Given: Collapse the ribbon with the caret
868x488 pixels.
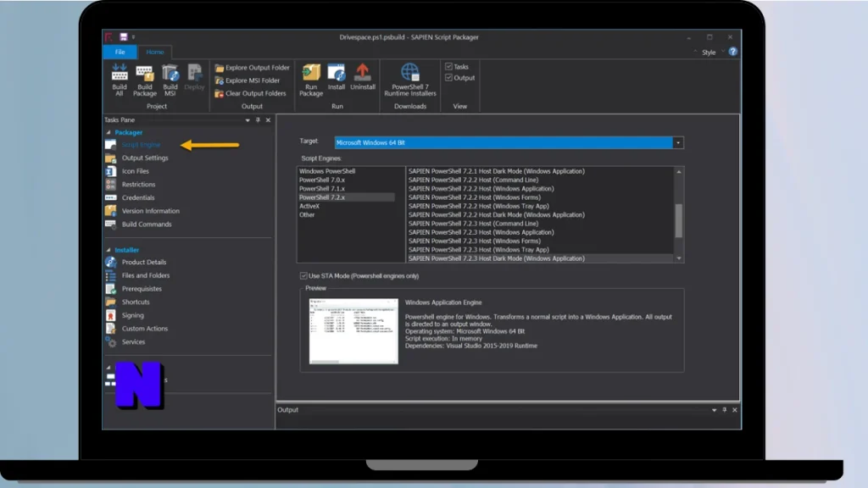Looking at the screenshot, I should pyautogui.click(x=695, y=52).
